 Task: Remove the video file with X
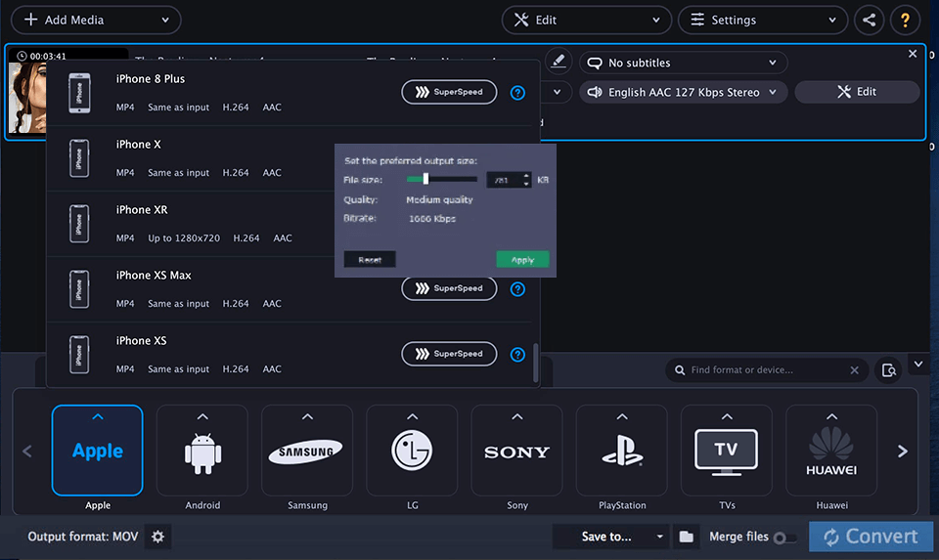click(x=912, y=54)
